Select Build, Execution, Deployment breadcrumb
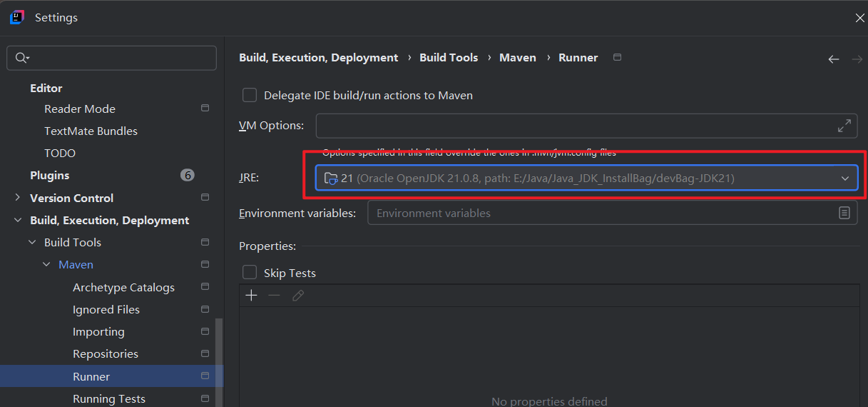Viewport: 868px width, 407px height. 318,57
